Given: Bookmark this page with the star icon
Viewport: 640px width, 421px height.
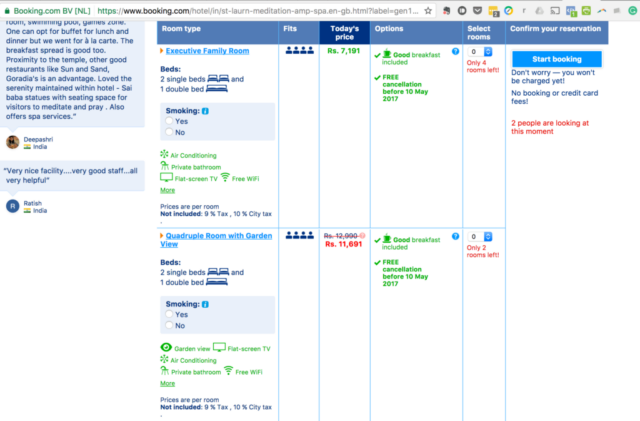Looking at the screenshot, I should click(428, 11).
